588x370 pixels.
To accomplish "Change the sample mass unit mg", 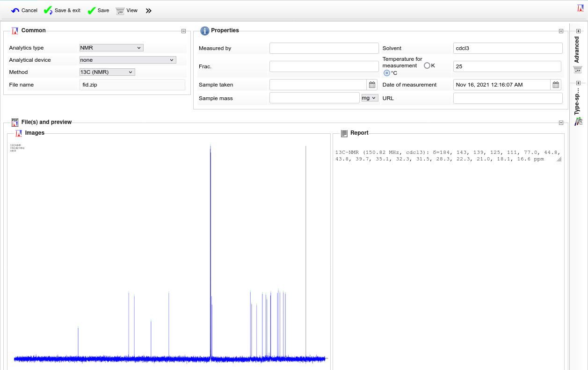I will pyautogui.click(x=370, y=98).
